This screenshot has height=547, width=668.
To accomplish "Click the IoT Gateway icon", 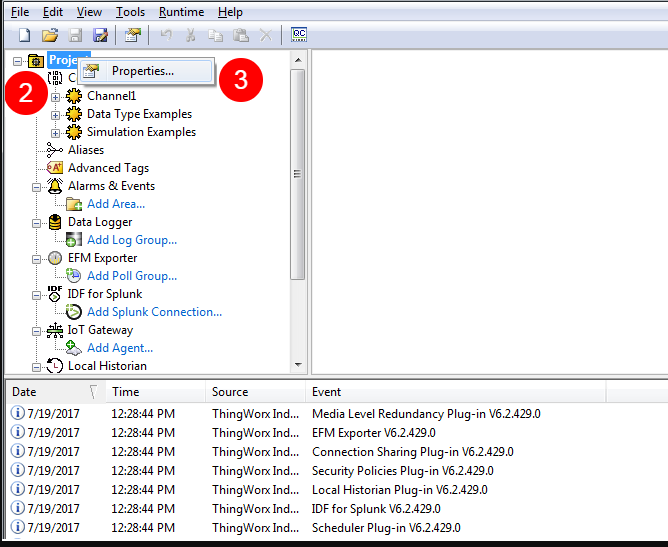I will 55,330.
